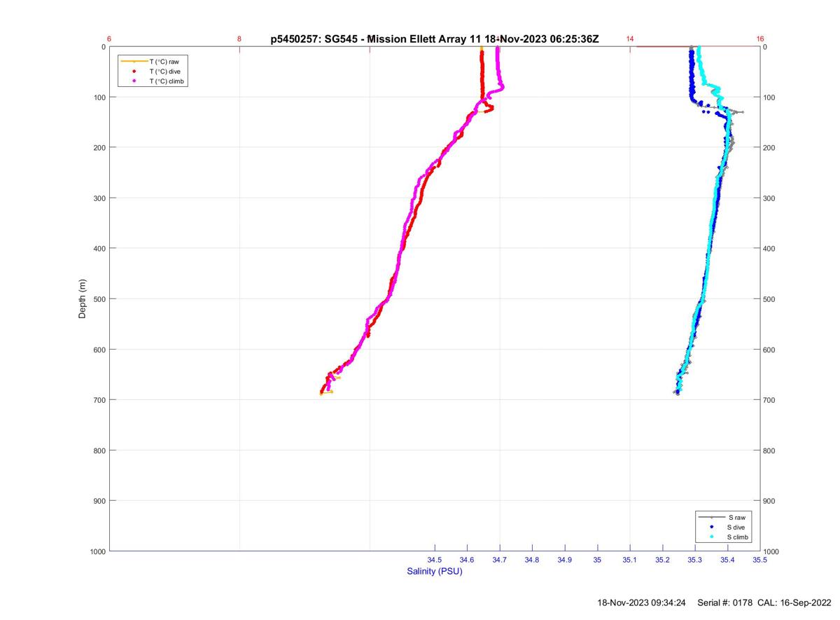Click left depth axis tick label 100
The height and width of the screenshot is (620, 840).
tap(99, 97)
